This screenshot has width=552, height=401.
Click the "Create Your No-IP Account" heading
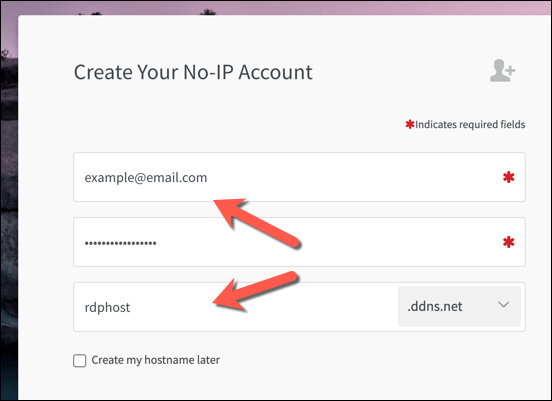point(193,72)
